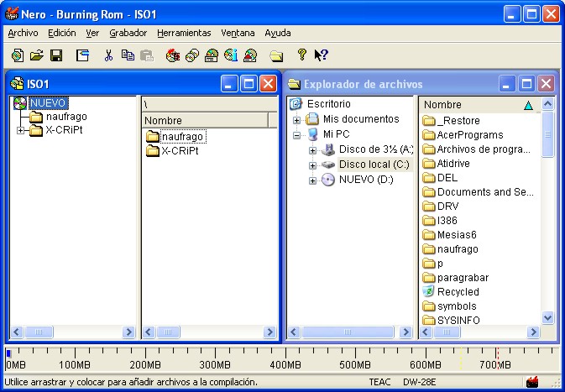Viewport: 565px width, 392px height.
Task: Select the AcerPrograms folder
Action: coord(469,134)
